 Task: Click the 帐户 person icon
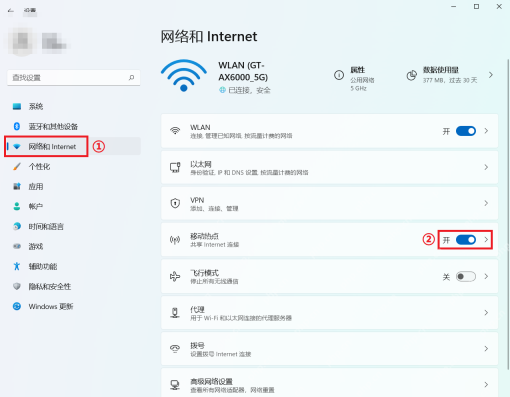coord(17,206)
